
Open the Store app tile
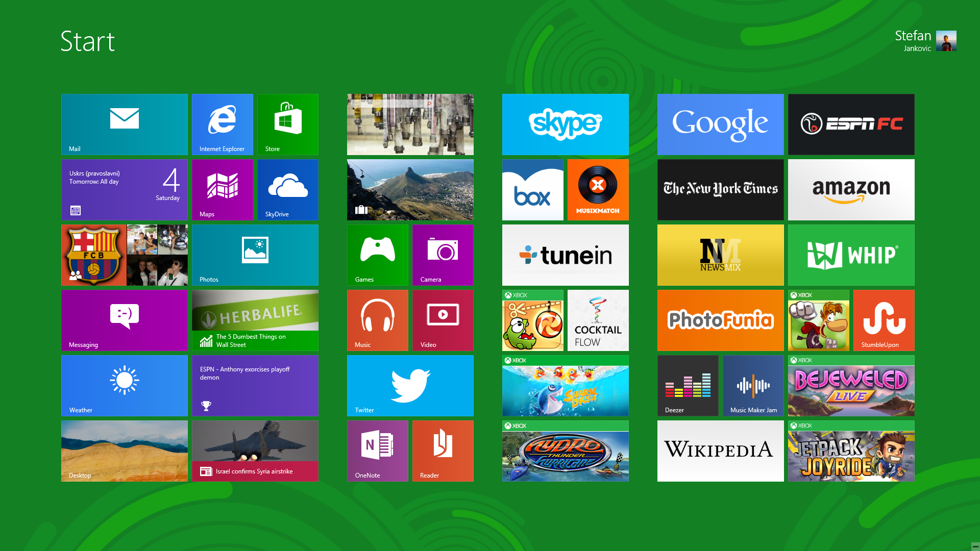(287, 124)
